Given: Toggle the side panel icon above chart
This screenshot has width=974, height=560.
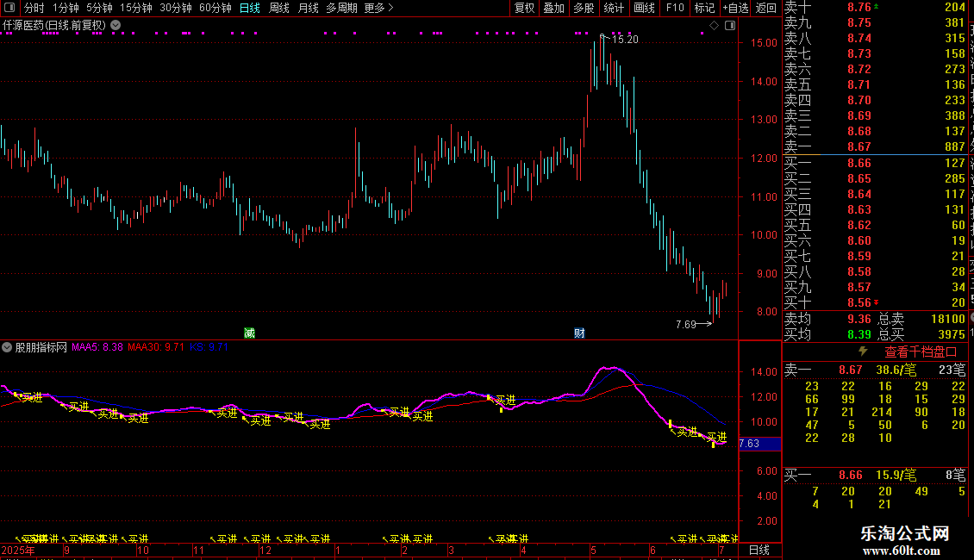Looking at the screenshot, I should click(730, 26).
